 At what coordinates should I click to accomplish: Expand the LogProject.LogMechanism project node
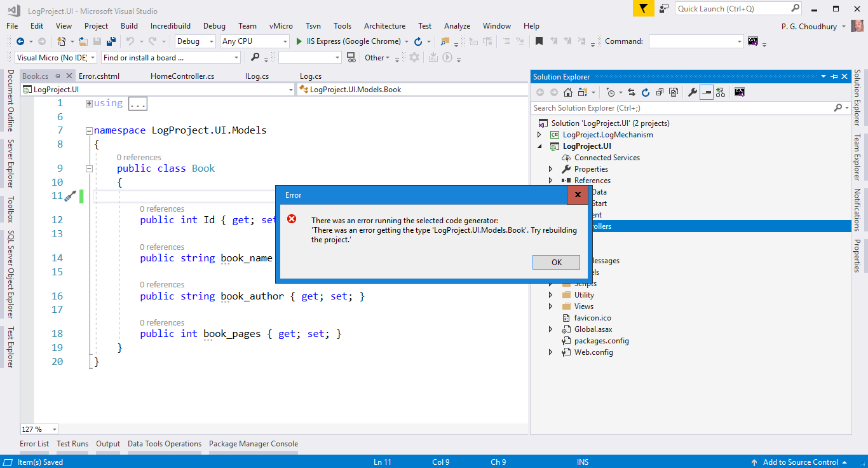[x=539, y=135]
